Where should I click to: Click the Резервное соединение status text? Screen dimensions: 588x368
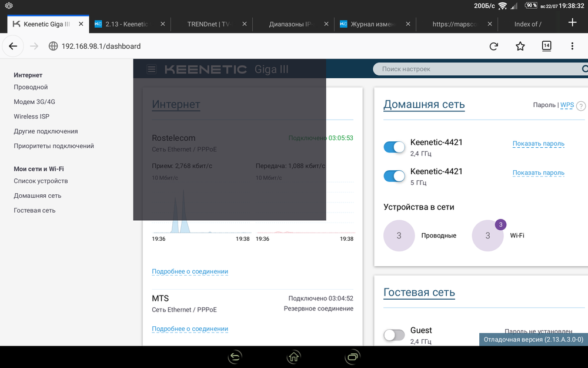click(318, 309)
